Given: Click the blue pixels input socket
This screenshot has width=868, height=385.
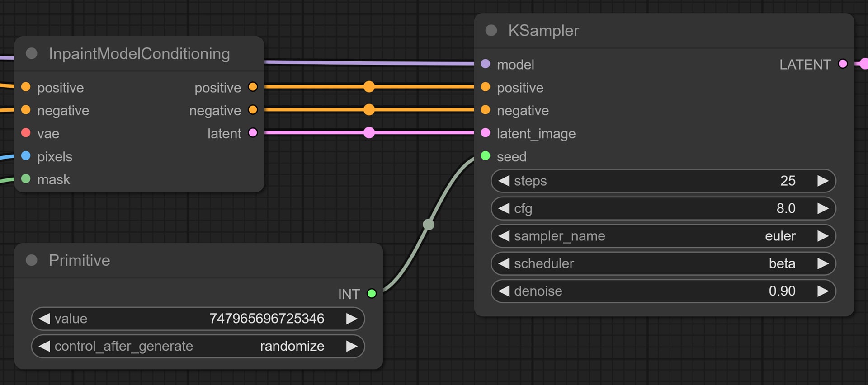Looking at the screenshot, I should coord(26,156).
